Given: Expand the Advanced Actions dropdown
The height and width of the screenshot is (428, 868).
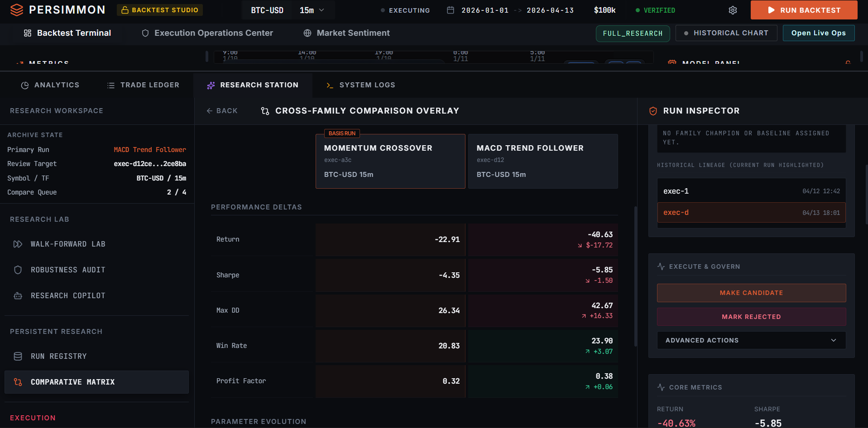Looking at the screenshot, I should click(751, 340).
